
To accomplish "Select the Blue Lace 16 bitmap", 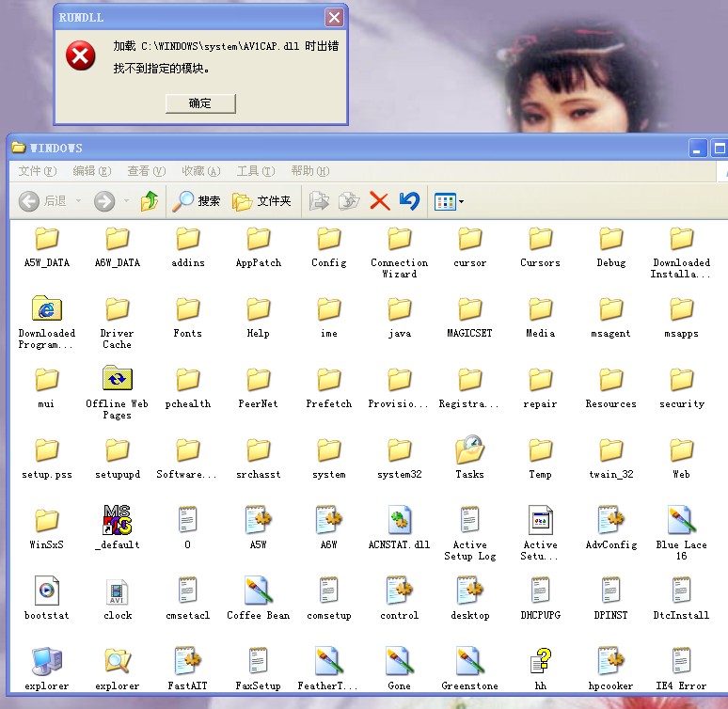I will pos(682,533).
